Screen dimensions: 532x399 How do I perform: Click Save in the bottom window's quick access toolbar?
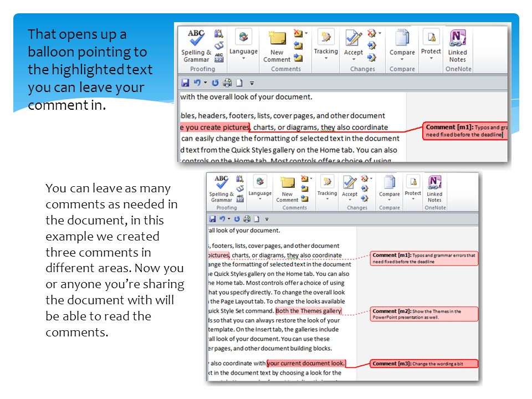click(212, 219)
